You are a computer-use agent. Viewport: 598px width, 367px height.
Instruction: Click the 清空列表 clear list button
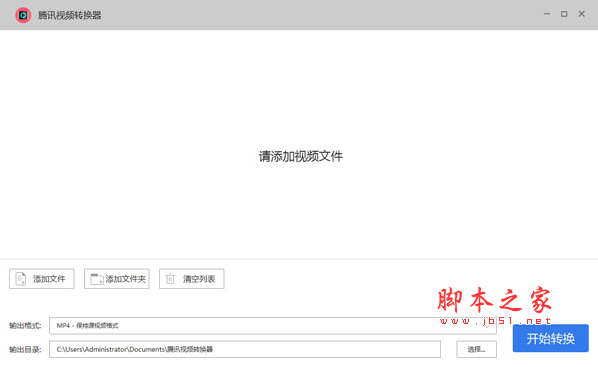tap(191, 279)
